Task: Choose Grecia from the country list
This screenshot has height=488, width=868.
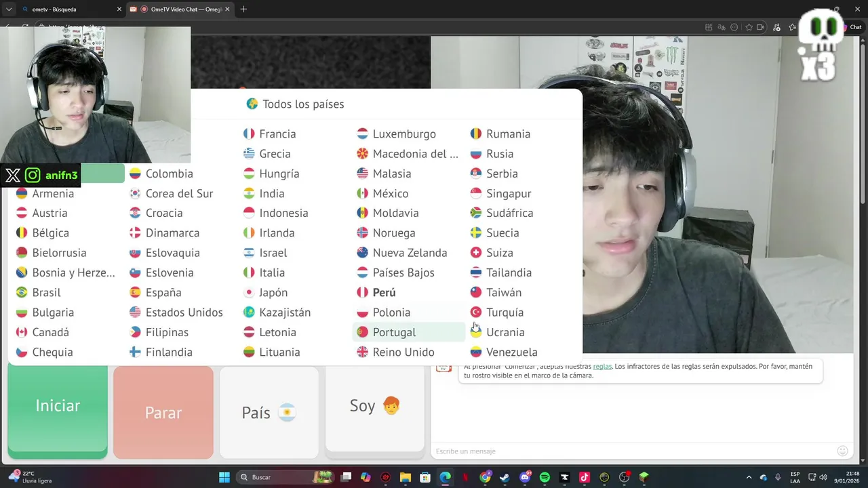Action: pos(267,154)
